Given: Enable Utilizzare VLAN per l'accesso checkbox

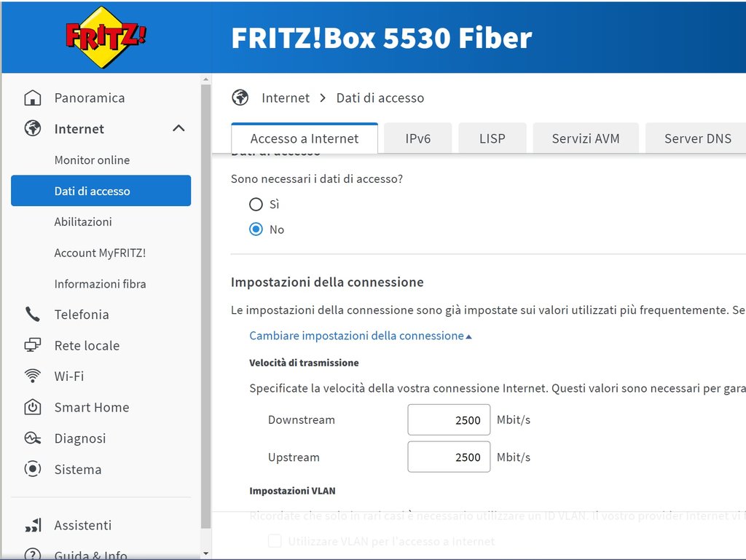Looking at the screenshot, I should [275, 541].
